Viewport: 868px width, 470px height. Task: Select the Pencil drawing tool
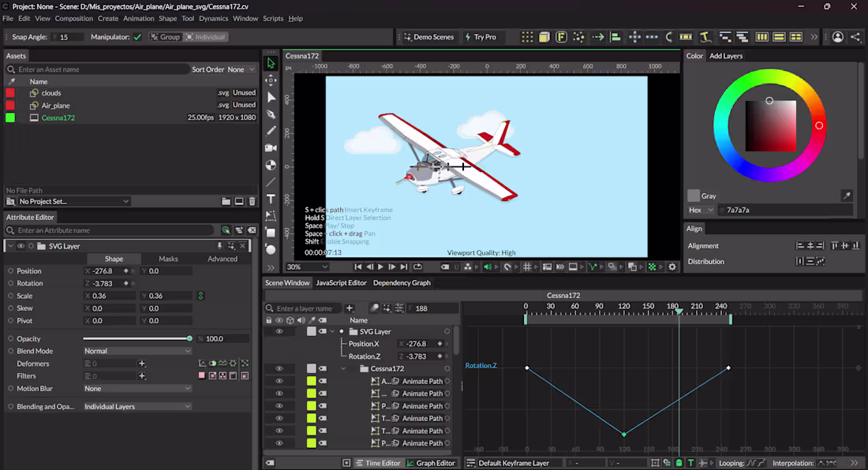pos(271,131)
